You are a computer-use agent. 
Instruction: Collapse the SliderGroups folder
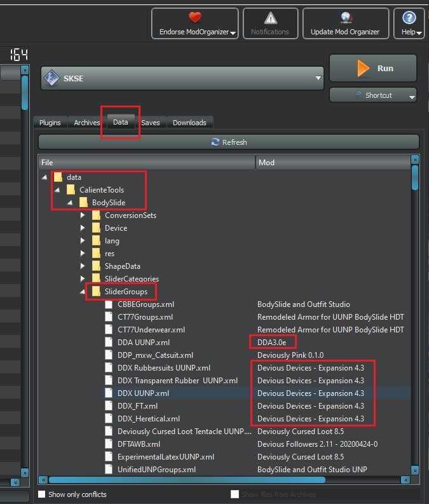[83, 292]
